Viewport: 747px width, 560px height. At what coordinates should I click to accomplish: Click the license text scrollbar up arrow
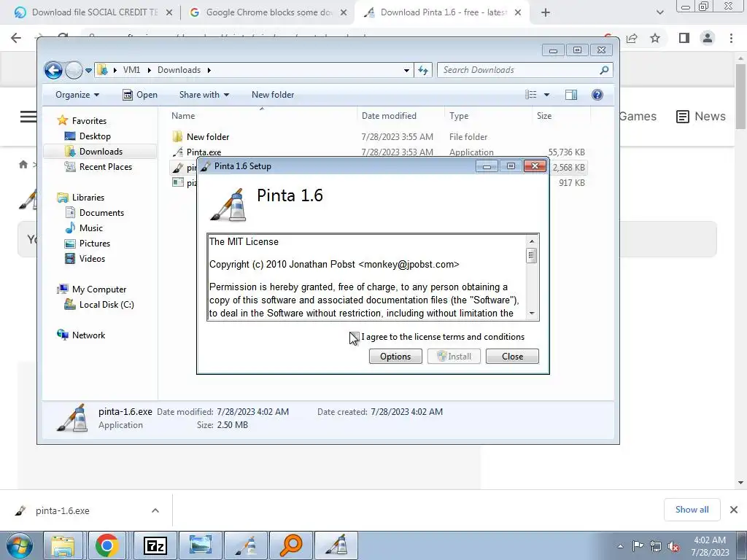(532, 241)
